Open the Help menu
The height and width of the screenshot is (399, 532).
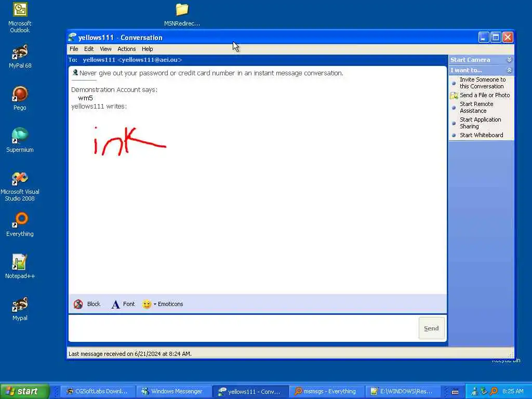pyautogui.click(x=147, y=49)
